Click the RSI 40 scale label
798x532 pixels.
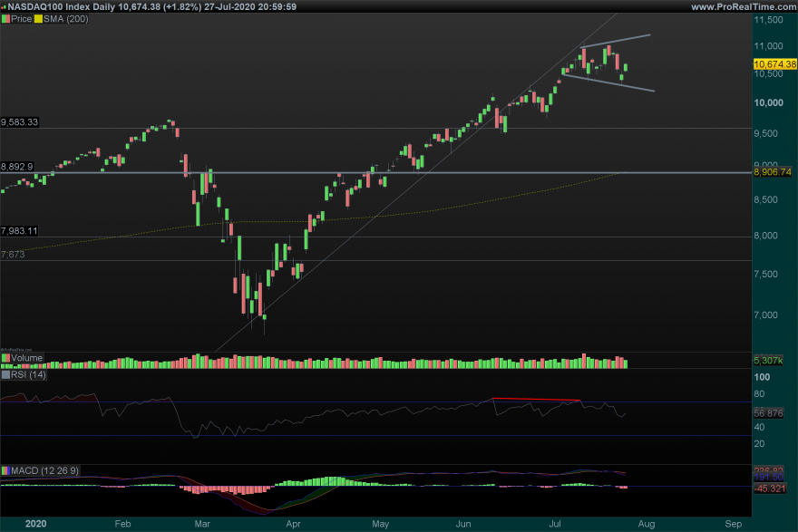click(759, 427)
